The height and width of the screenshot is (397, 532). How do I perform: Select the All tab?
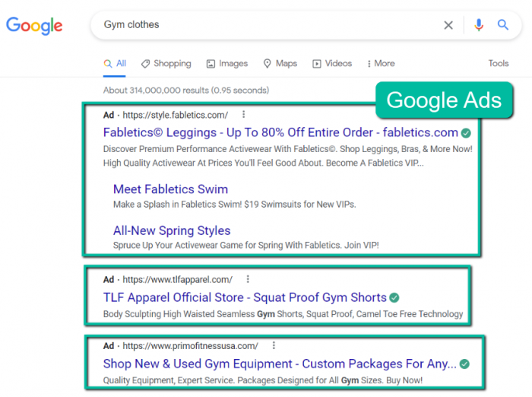point(115,64)
